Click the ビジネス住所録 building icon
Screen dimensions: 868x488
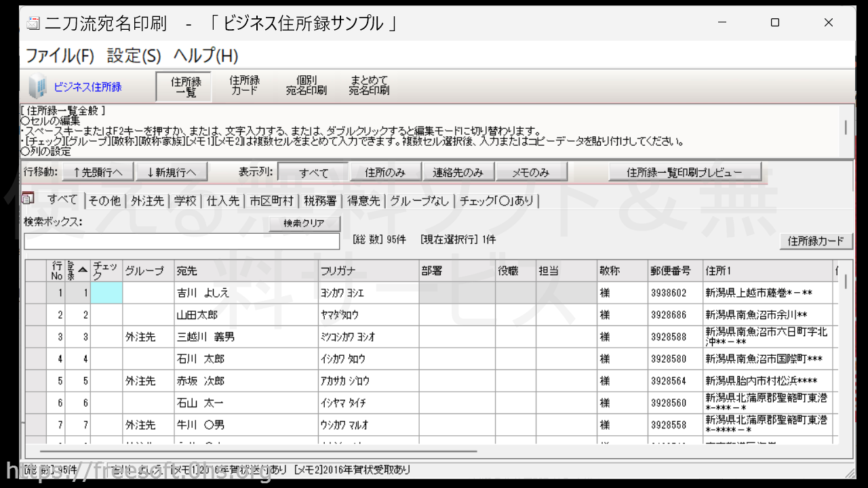38,87
